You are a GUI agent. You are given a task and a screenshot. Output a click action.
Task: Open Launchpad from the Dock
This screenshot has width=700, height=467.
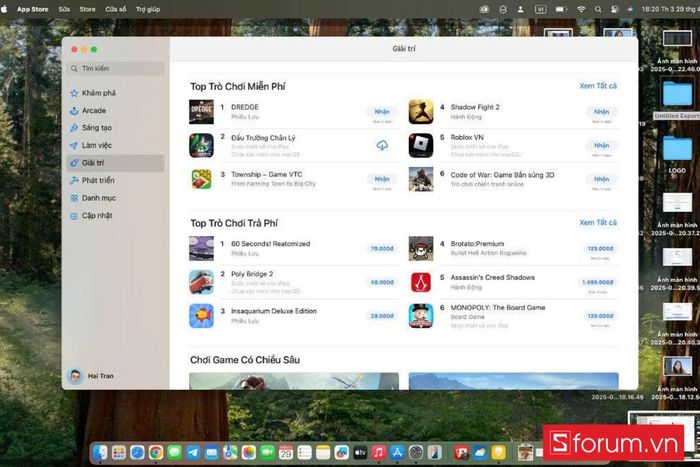pyautogui.click(x=119, y=452)
